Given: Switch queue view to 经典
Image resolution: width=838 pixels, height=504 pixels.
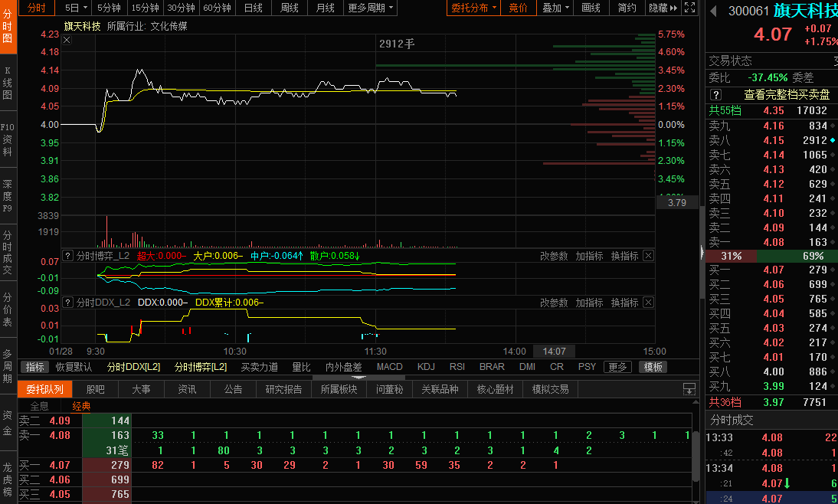Looking at the screenshot, I should (81, 406).
